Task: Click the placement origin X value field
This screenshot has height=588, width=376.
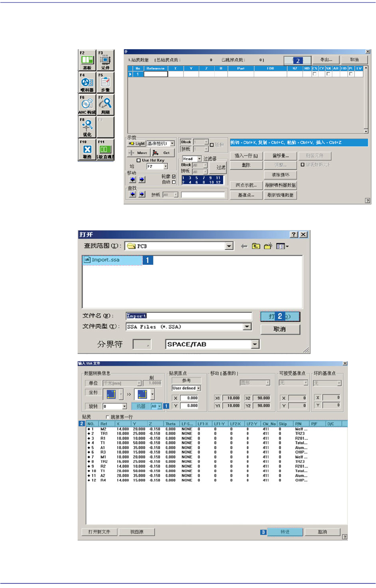Action: click(189, 398)
